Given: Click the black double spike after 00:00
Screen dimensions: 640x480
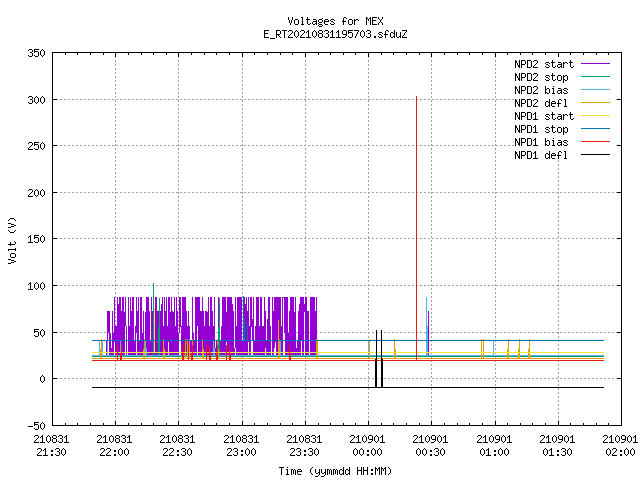Looking at the screenshot, I should pyautogui.click(x=379, y=359).
